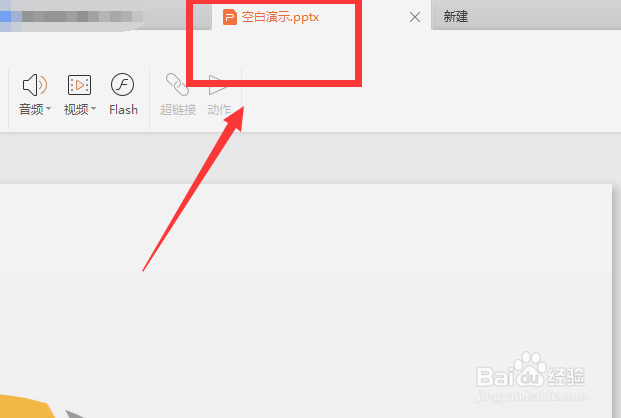
Task: Click the Flash circle icon
Action: point(122,84)
